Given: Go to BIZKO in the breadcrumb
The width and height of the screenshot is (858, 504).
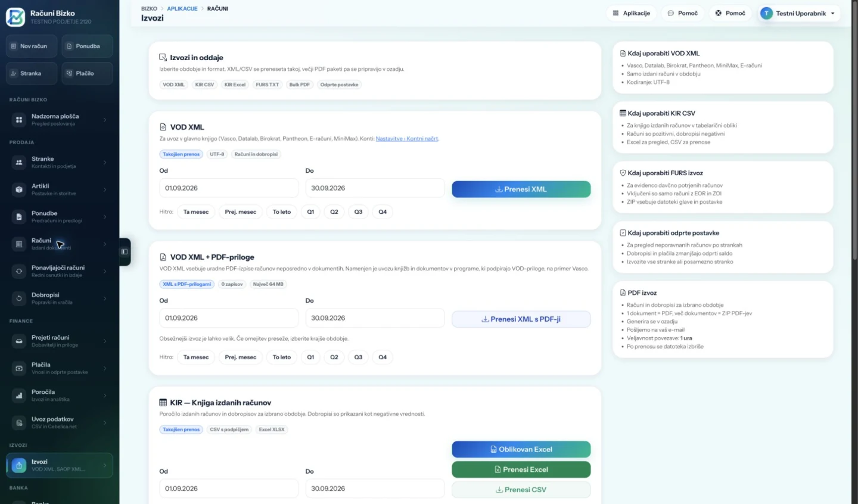Looking at the screenshot, I should pyautogui.click(x=149, y=9).
